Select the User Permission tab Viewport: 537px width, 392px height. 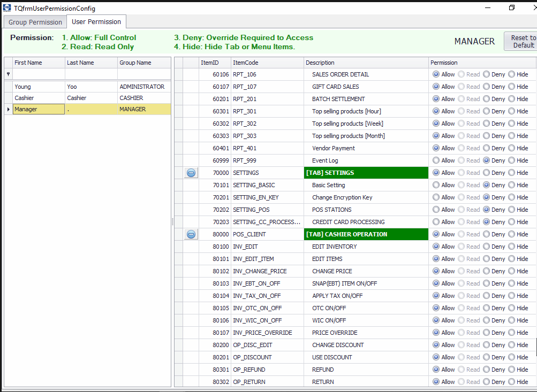point(96,22)
